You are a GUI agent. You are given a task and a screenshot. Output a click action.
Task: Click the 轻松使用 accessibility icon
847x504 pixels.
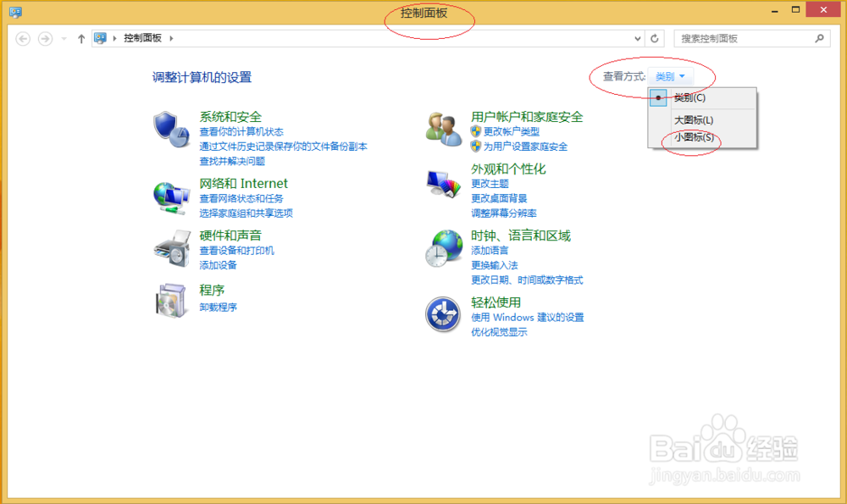[443, 314]
